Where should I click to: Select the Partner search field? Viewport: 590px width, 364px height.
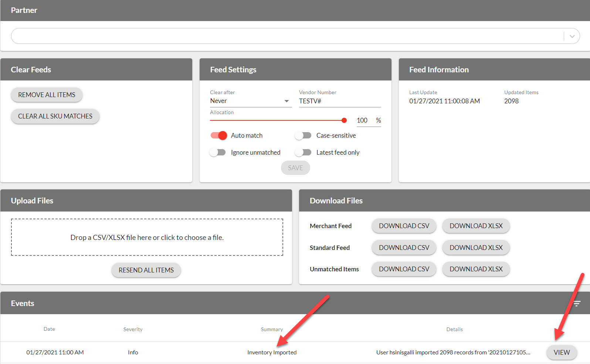point(286,36)
